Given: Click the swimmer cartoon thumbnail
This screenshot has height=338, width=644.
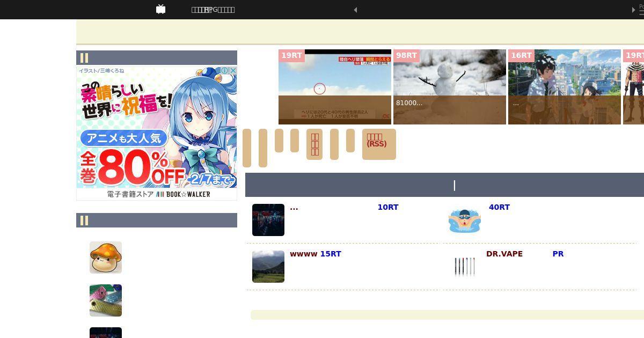Looking at the screenshot, I should (x=465, y=220).
